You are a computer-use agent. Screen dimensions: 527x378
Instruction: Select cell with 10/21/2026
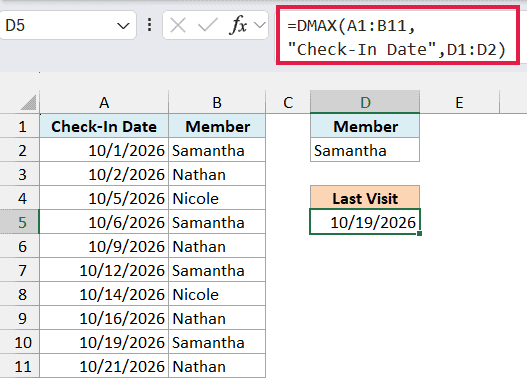coord(104,366)
